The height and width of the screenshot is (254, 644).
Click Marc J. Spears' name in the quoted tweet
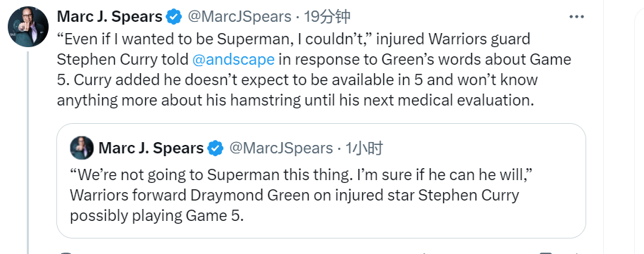(151, 148)
